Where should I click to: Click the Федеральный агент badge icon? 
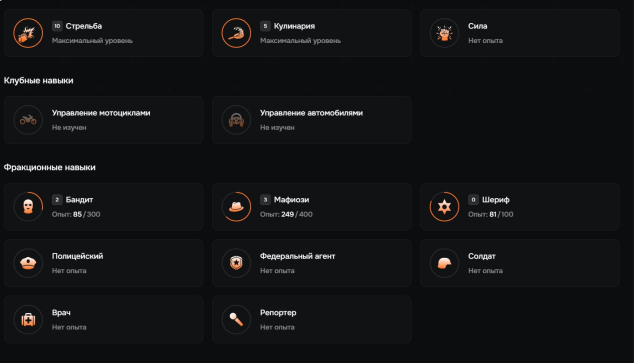click(236, 263)
